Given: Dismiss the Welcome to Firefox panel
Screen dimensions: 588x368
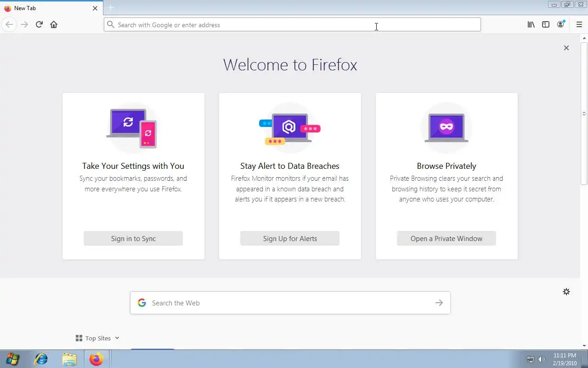Looking at the screenshot, I should (x=566, y=48).
